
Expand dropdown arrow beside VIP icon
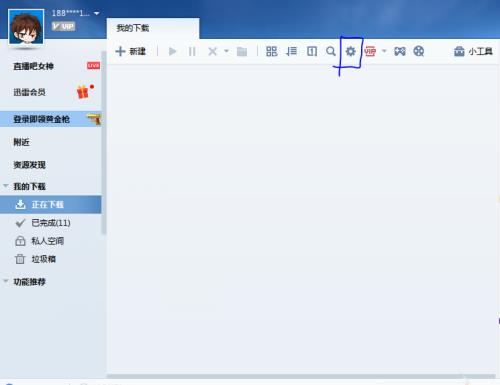[x=384, y=51]
